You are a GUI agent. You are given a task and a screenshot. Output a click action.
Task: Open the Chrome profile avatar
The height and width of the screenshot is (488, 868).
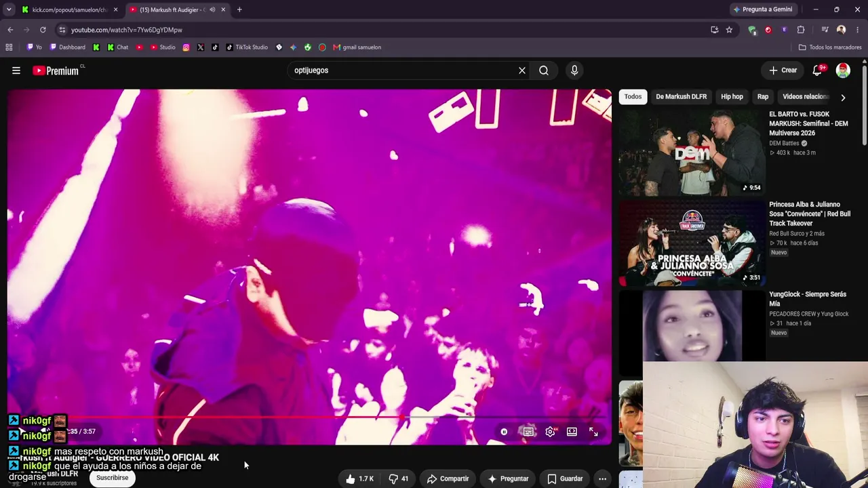[x=842, y=30]
